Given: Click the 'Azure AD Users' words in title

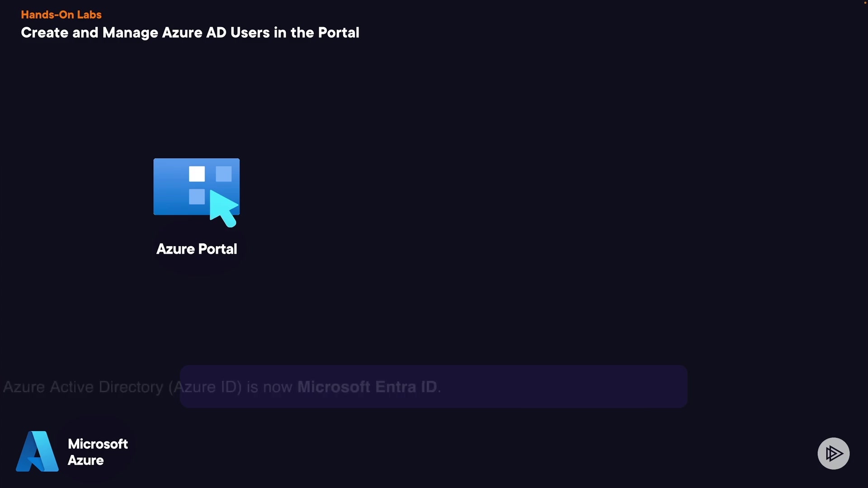Looking at the screenshot, I should (x=216, y=33).
